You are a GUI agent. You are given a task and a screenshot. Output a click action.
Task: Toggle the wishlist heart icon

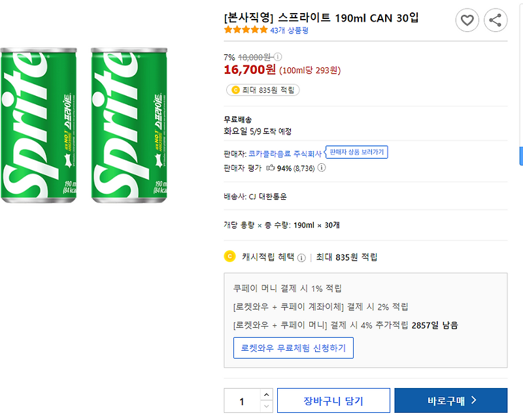(x=467, y=20)
